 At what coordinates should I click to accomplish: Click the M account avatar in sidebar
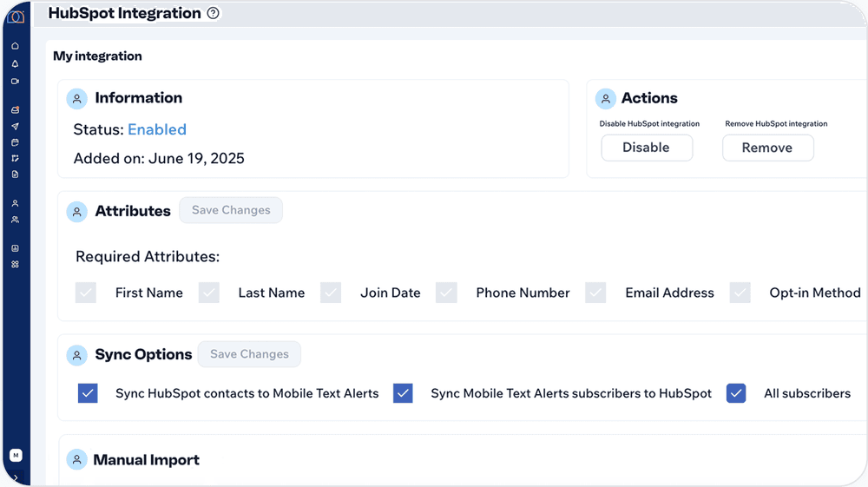[x=16, y=456]
